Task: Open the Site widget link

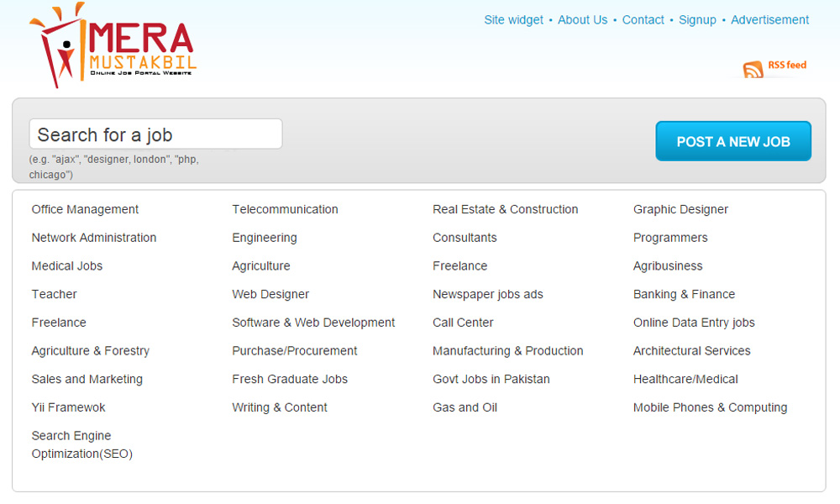Action: click(x=513, y=20)
